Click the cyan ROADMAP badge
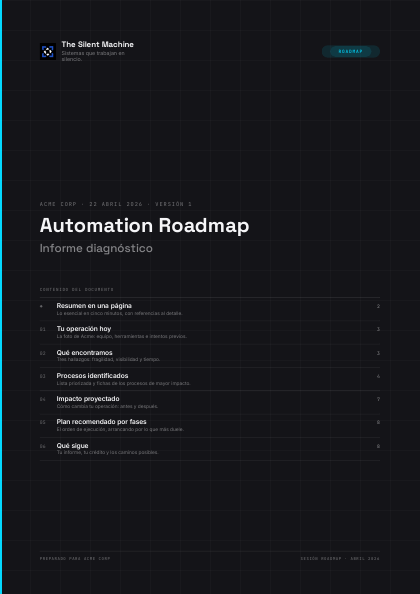The height and width of the screenshot is (594, 420). pyautogui.click(x=350, y=52)
